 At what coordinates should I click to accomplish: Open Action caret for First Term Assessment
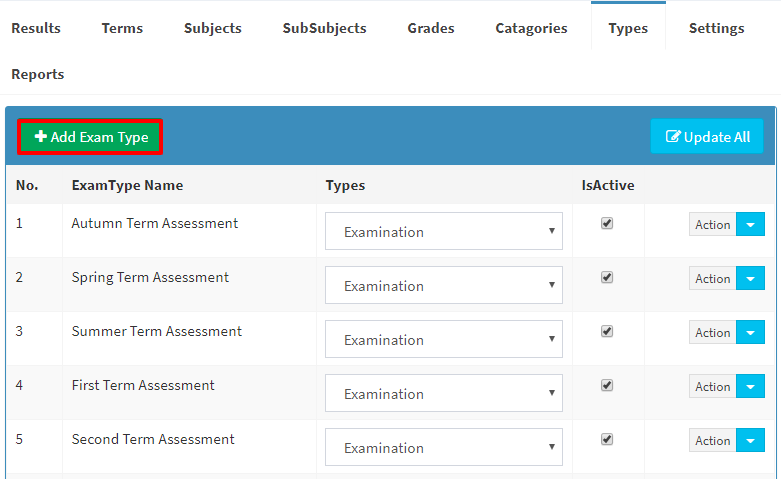(x=750, y=386)
